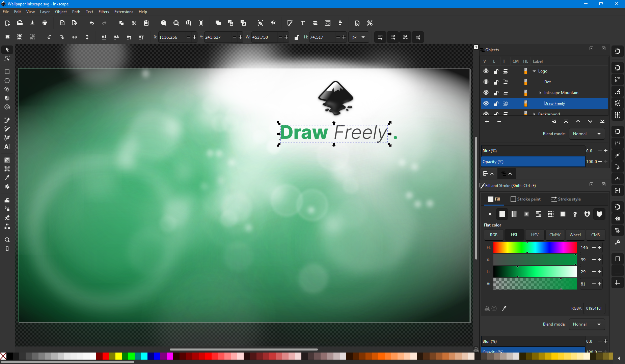Select the Ellipse tool

[x=7, y=81]
